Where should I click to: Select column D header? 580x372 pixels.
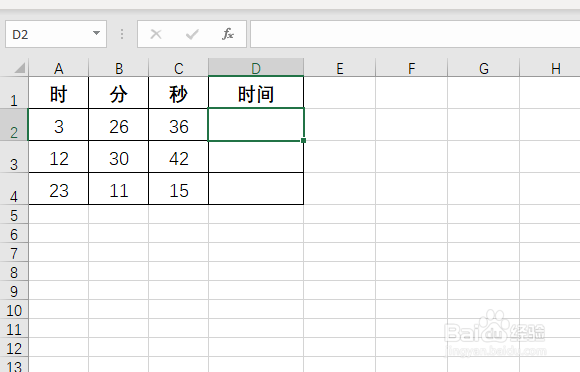pyautogui.click(x=256, y=68)
